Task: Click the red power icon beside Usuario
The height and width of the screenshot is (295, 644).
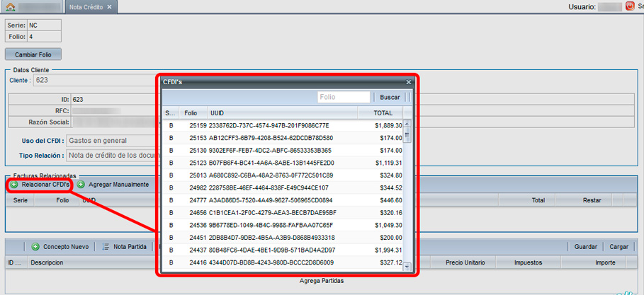Action: pos(631,7)
